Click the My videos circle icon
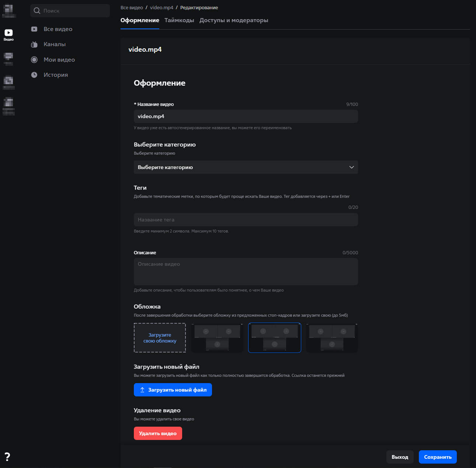Image resolution: width=476 pixels, height=468 pixels. coord(34,60)
